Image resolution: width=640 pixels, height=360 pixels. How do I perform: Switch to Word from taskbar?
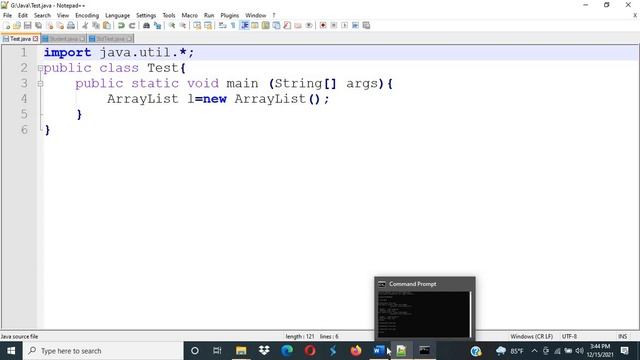tap(379, 351)
